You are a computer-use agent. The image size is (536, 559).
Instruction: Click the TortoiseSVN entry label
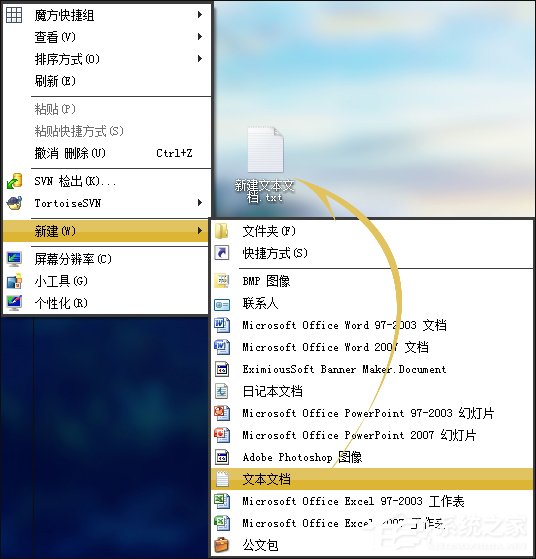(x=68, y=203)
